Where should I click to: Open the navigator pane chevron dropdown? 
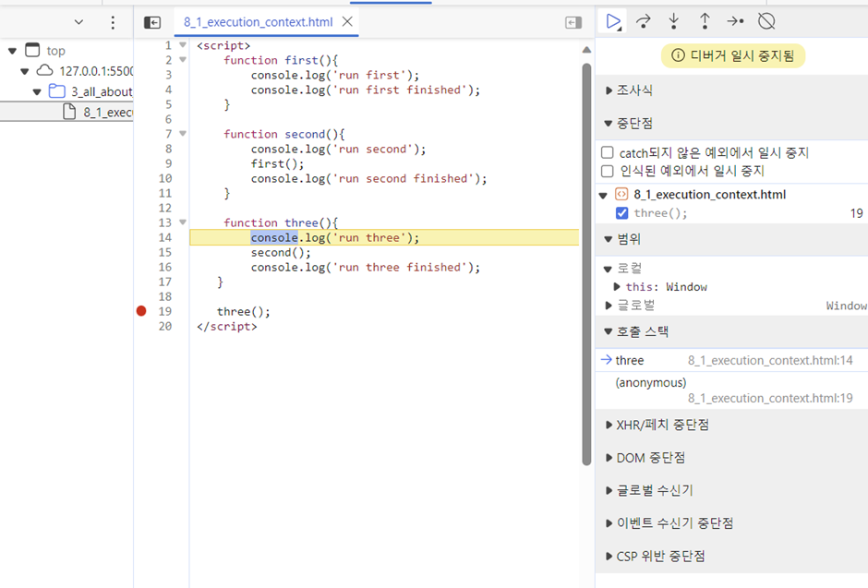point(78,22)
